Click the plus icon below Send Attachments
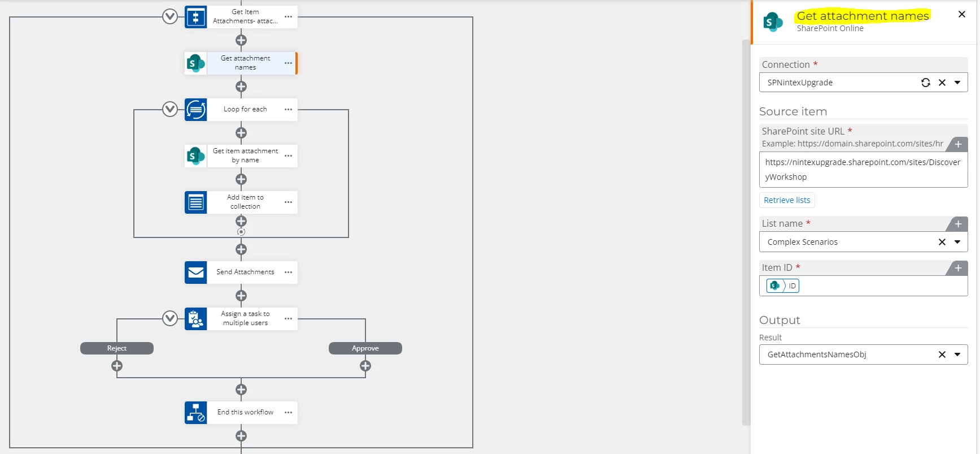 tap(241, 295)
